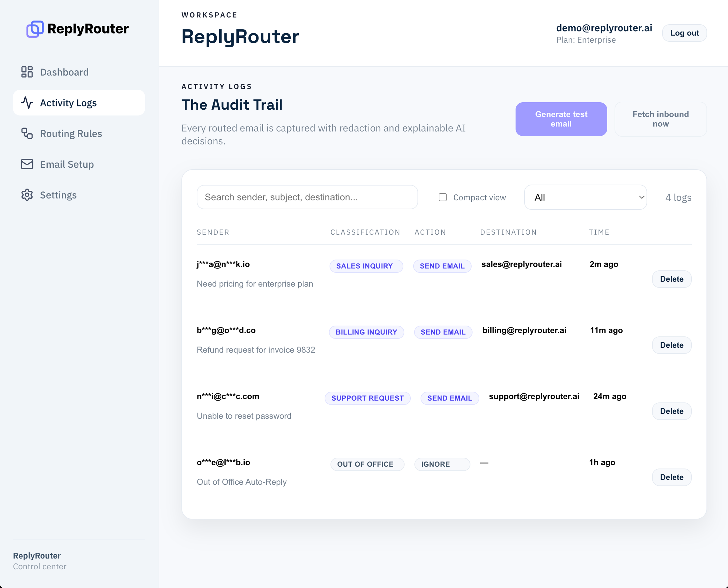728x588 pixels.
Task: Select the Email Setup envelope icon
Action: point(27,164)
